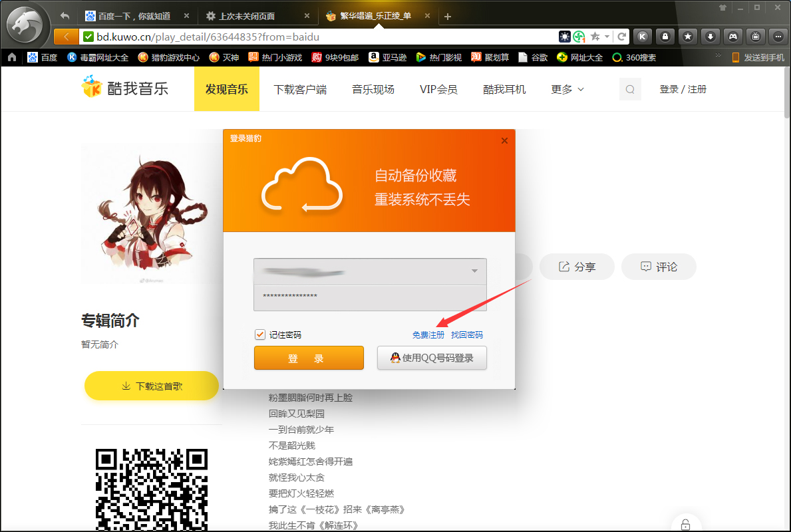Open the 热门影视 bookmark
This screenshot has height=532, width=791.
pyautogui.click(x=438, y=57)
